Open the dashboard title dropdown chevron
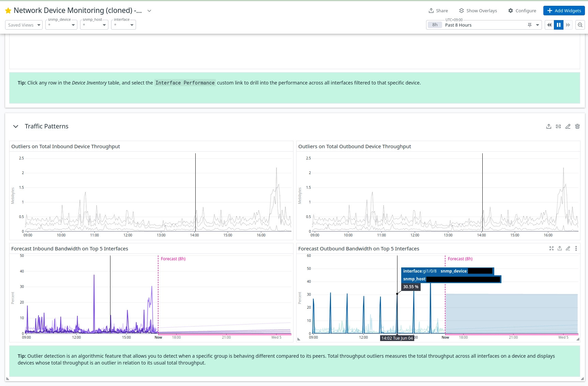Image resolution: width=588 pixels, height=386 pixels. point(149,11)
